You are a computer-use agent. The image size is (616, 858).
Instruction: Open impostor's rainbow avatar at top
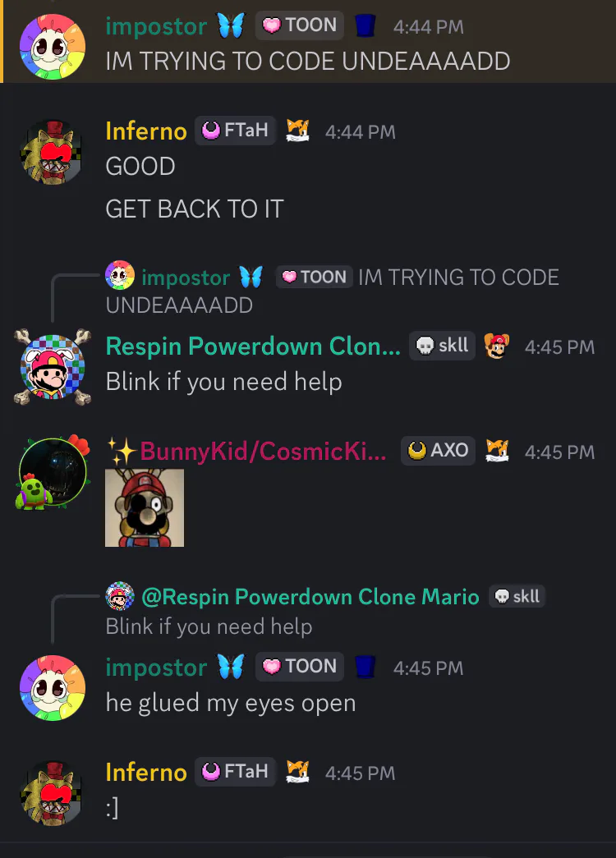click(x=53, y=47)
